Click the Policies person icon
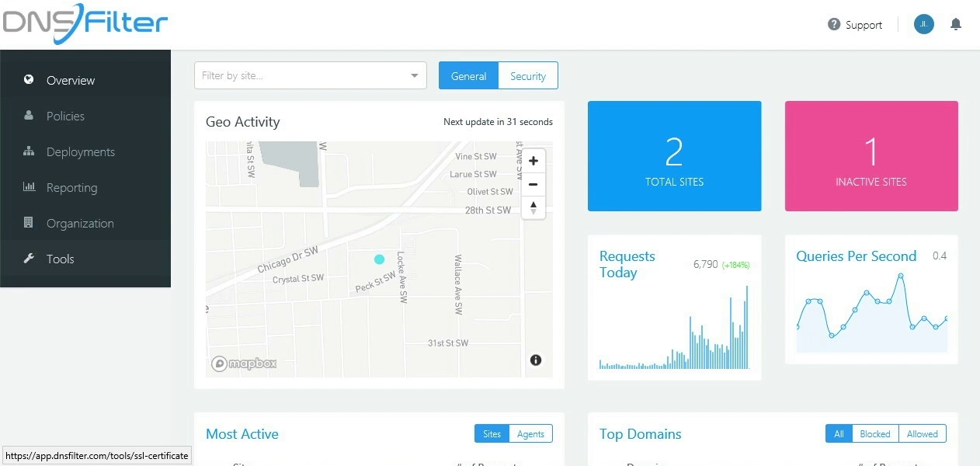The width and height of the screenshot is (980, 466). click(x=29, y=116)
